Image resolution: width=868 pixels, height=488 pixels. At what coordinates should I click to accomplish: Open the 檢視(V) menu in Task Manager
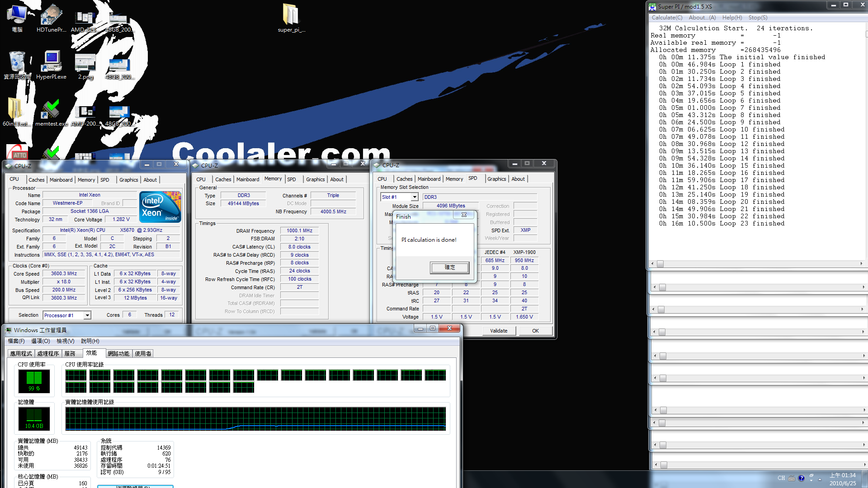pos(66,341)
